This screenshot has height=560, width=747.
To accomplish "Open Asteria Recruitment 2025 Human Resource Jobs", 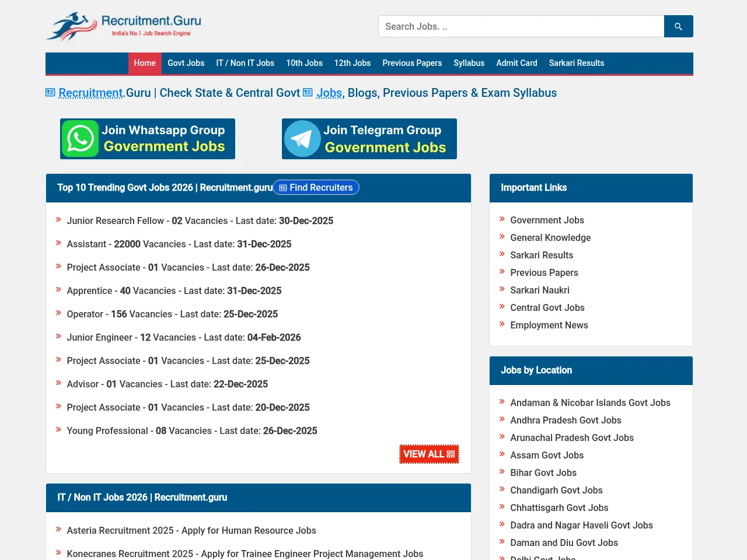I will pos(191,530).
